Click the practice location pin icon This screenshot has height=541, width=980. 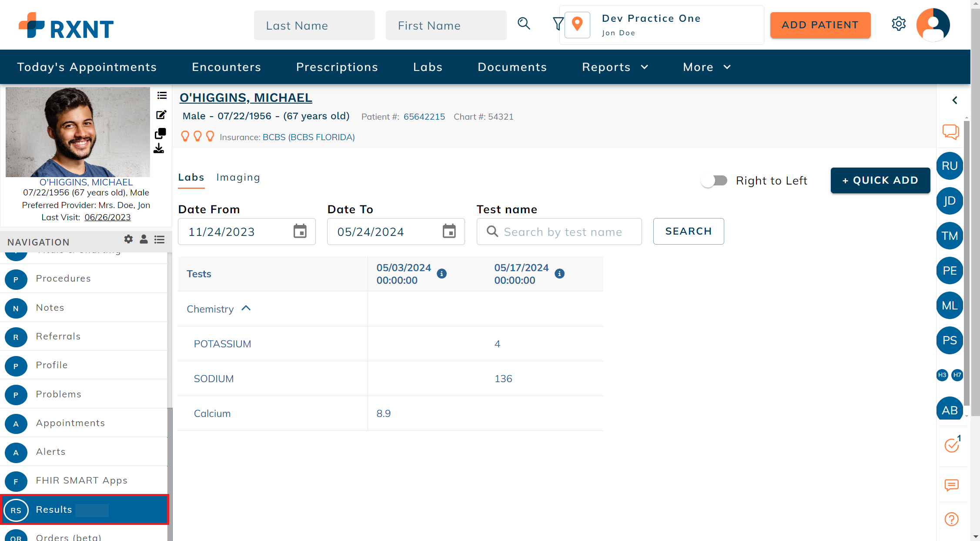click(577, 25)
